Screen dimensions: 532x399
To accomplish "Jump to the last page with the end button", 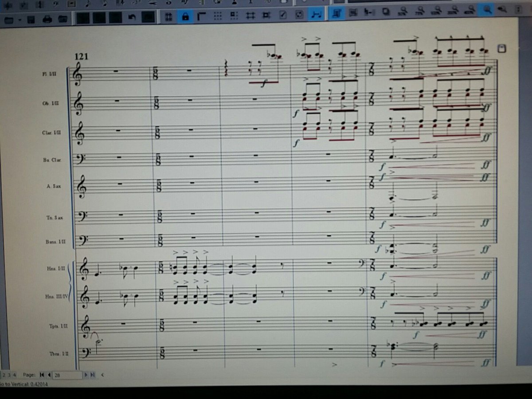I will pyautogui.click(x=92, y=375).
